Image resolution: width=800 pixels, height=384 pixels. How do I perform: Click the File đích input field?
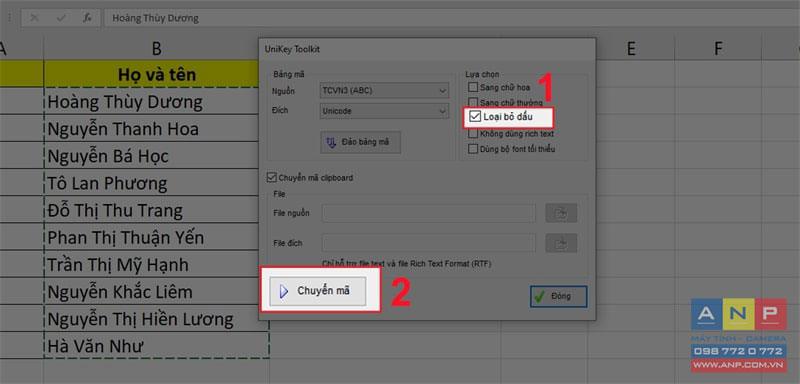[429, 243]
